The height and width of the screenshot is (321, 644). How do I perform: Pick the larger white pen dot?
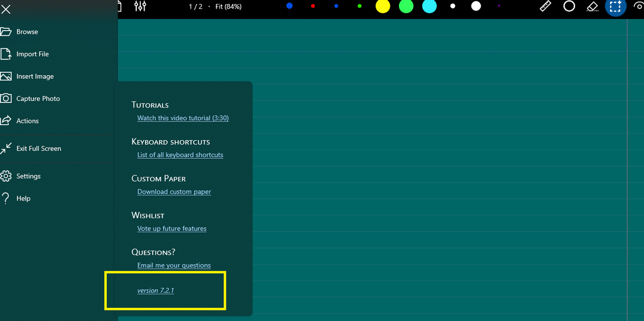(476, 6)
